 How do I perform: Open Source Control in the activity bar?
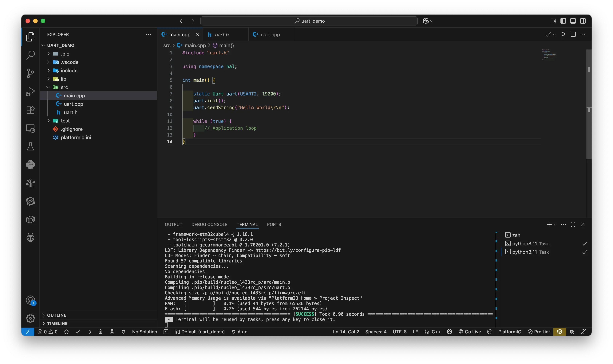(x=30, y=73)
